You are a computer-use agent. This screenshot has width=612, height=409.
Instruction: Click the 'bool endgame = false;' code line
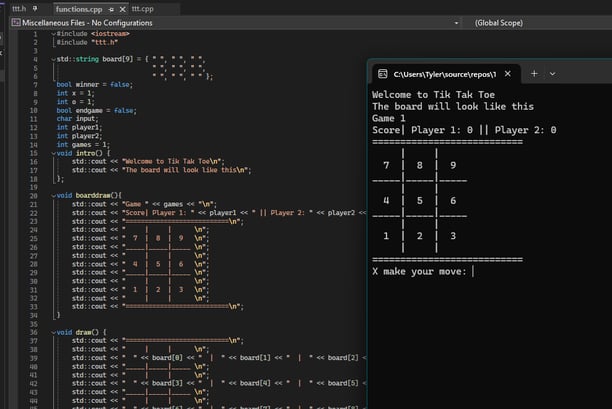coord(96,110)
